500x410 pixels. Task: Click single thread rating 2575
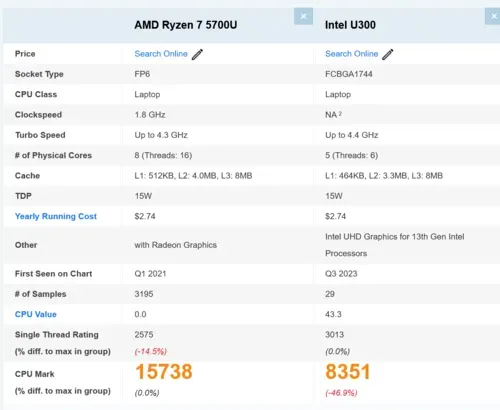click(144, 335)
